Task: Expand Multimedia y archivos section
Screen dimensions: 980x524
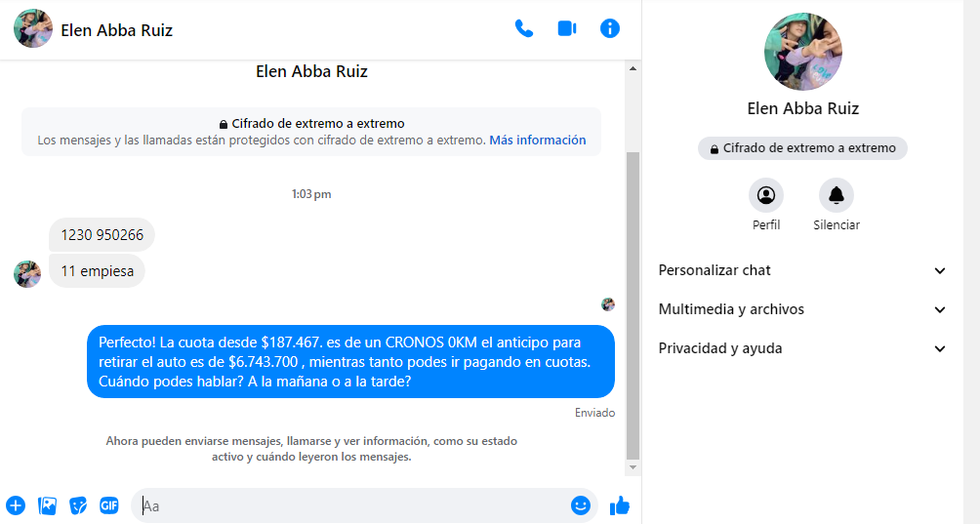Action: click(x=802, y=309)
